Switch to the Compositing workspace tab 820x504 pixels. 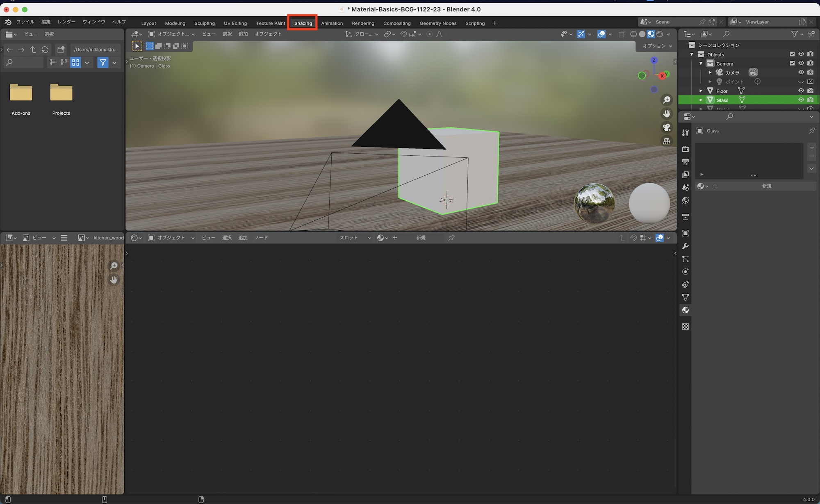click(396, 23)
